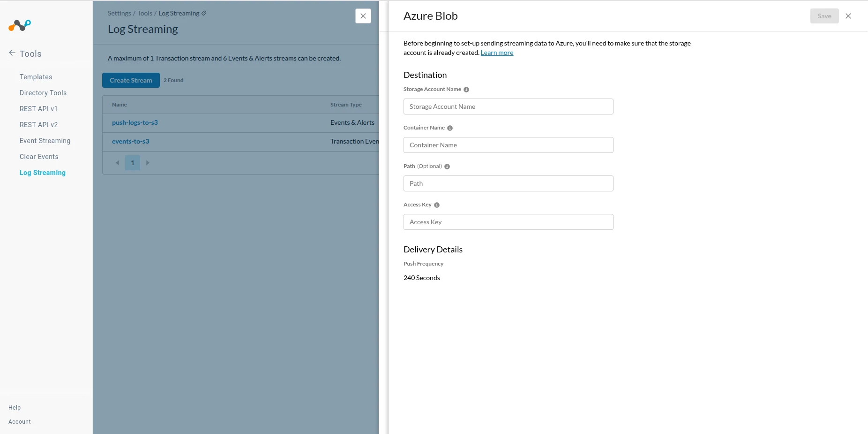Focus the Storage Account Name field

[508, 107]
